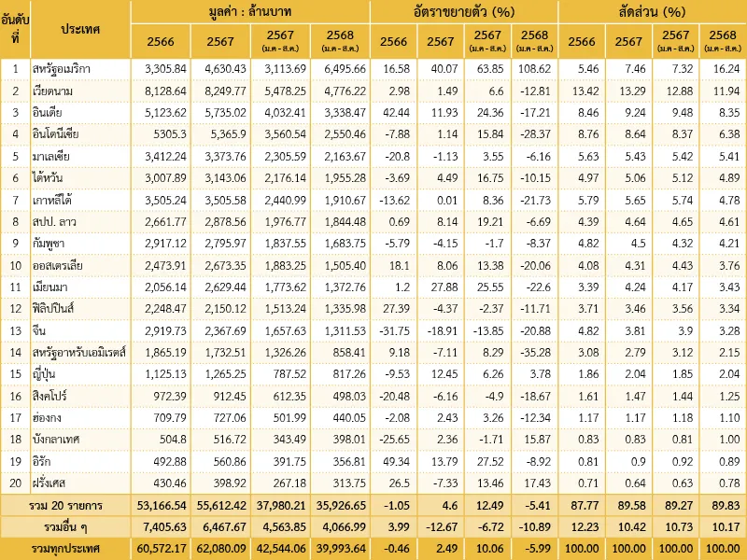The height and width of the screenshot is (560, 747).
Task: Select the 8,128.64 value for เวียดนาม
Action: 160,91
